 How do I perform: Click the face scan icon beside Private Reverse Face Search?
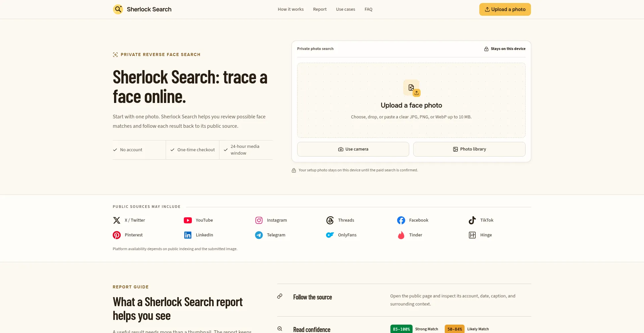(115, 55)
